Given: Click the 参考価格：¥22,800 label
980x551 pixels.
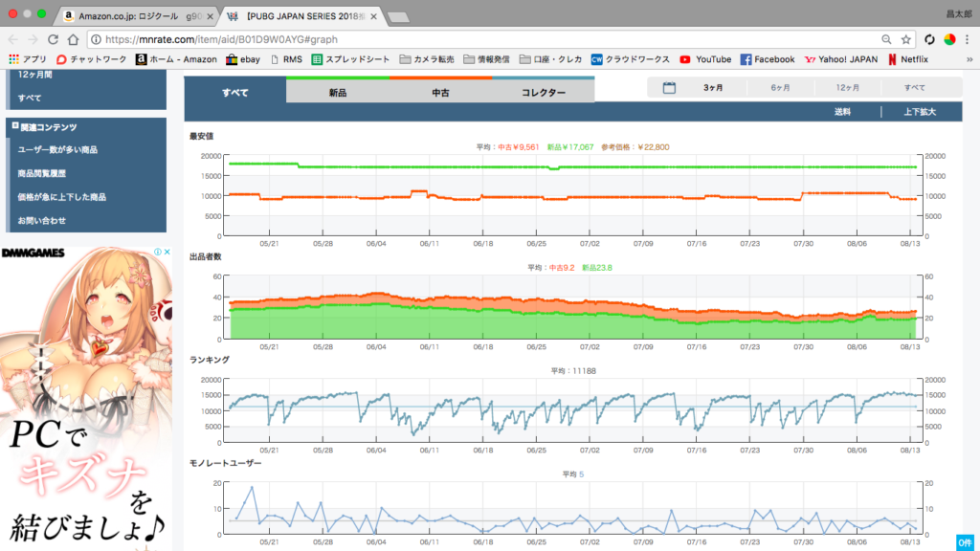Looking at the screenshot, I should (x=635, y=147).
